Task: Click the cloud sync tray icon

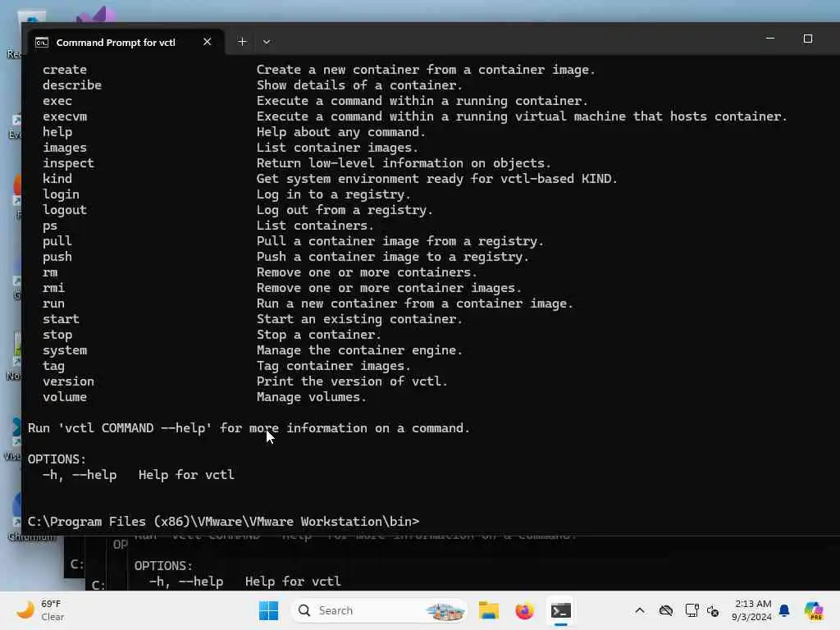Action: tap(666, 610)
